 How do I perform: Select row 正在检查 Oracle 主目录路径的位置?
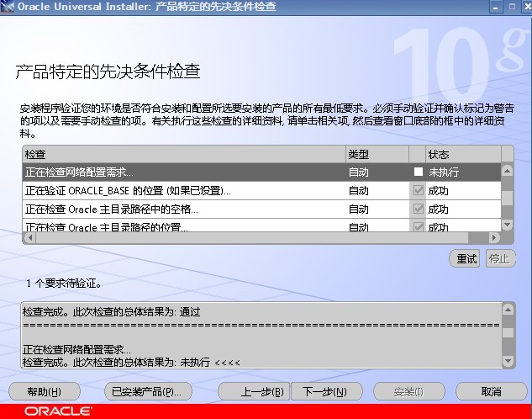pos(261,225)
